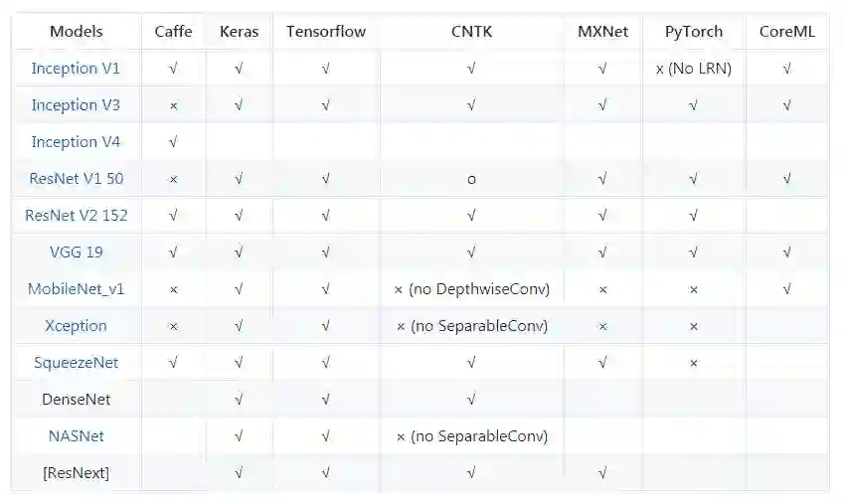844x504 pixels.
Task: Click the CoreML column header
Action: click(x=786, y=32)
